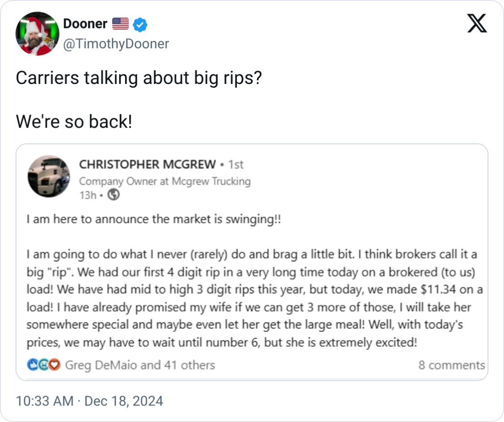This screenshot has height=422, width=504.
Task: Click the "Carriers talking about big rips?" text
Action: pos(139,78)
